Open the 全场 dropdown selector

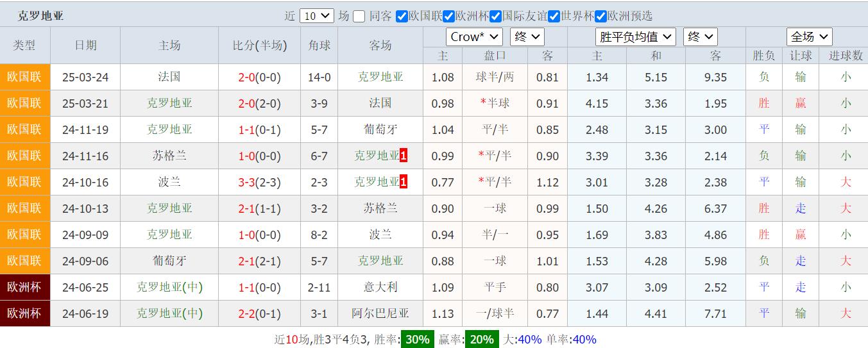tap(809, 37)
